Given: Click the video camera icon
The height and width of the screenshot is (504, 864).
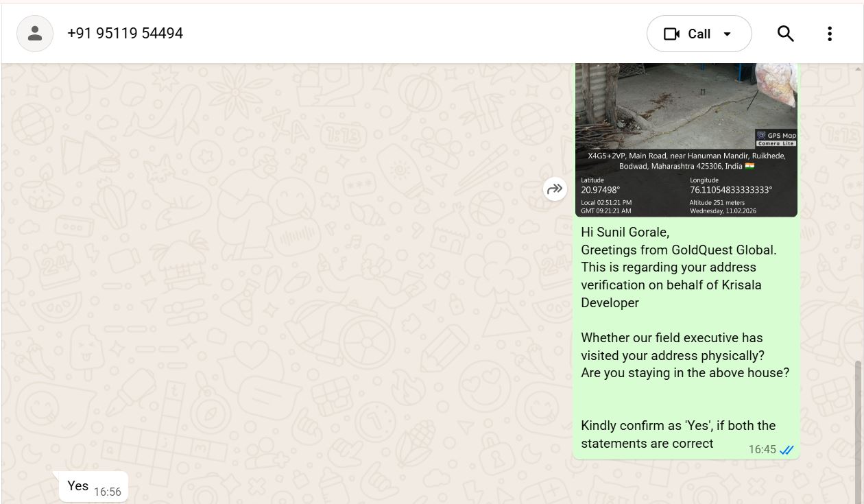Looking at the screenshot, I should click(x=671, y=34).
